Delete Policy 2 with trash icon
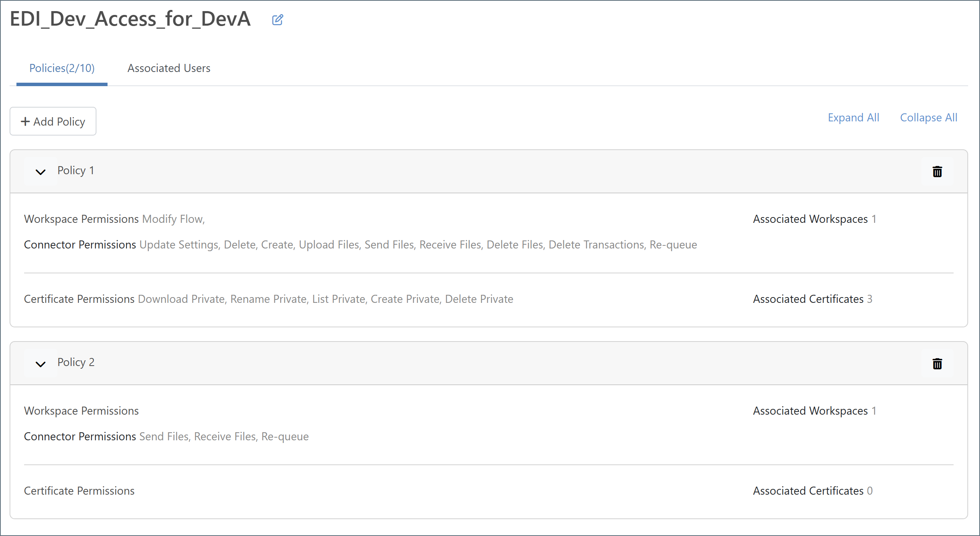The width and height of the screenshot is (980, 536). [x=937, y=363]
